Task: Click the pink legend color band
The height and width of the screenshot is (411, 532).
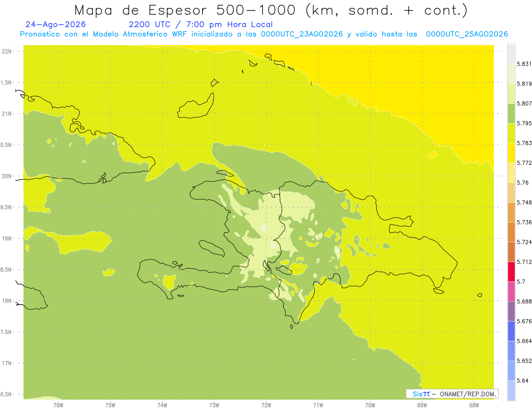Action: [x=511, y=291]
